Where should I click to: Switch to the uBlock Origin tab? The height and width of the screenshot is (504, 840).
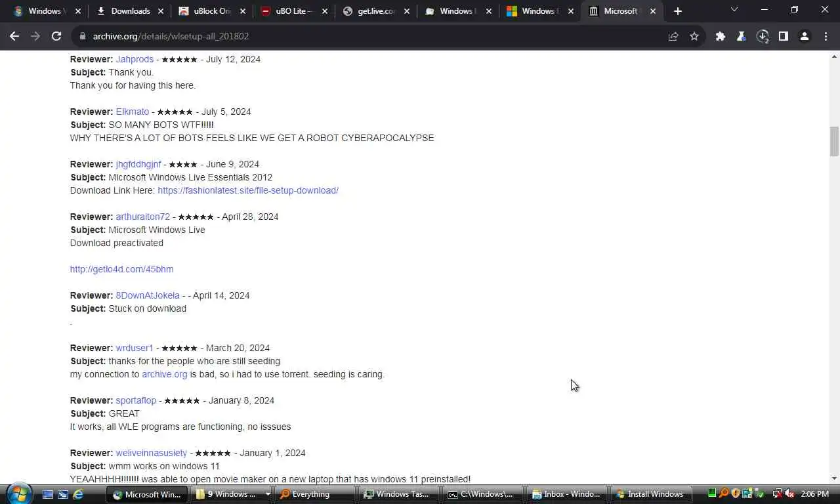click(x=211, y=11)
